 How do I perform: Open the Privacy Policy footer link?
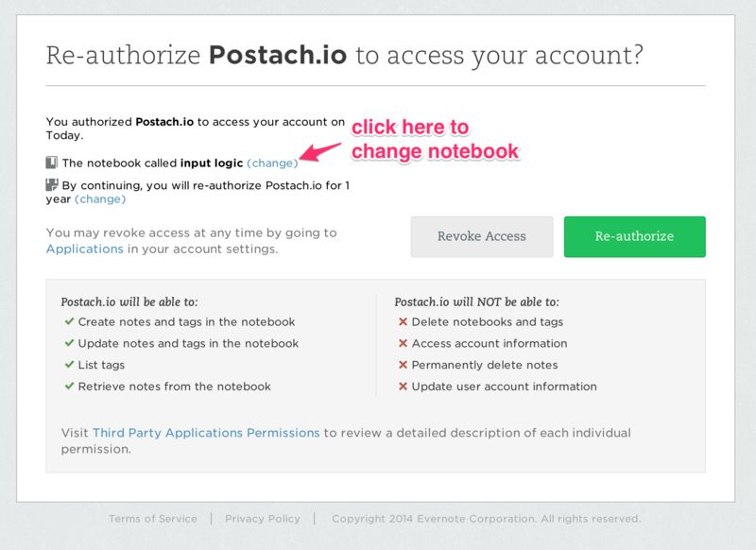coord(263,519)
